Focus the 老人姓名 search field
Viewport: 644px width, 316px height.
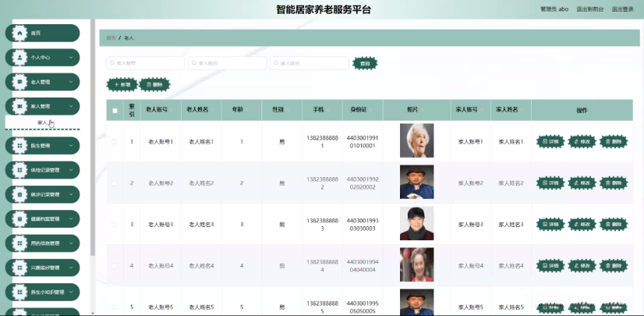coord(228,63)
